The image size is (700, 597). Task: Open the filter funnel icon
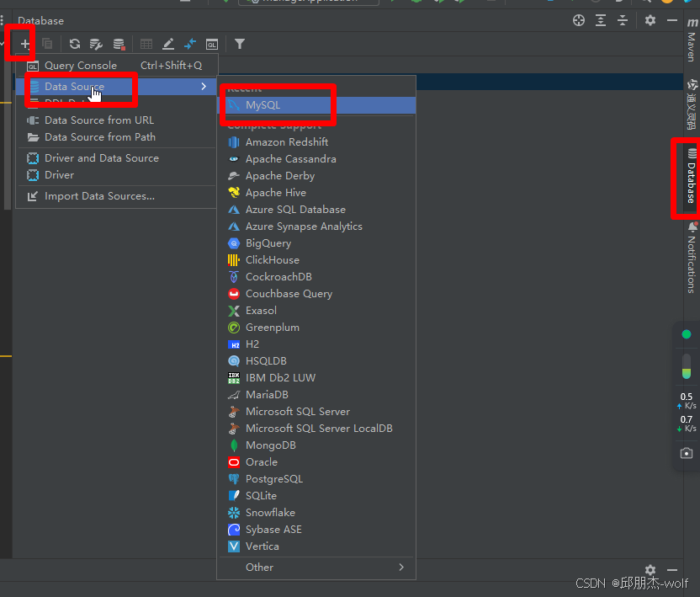(x=240, y=44)
